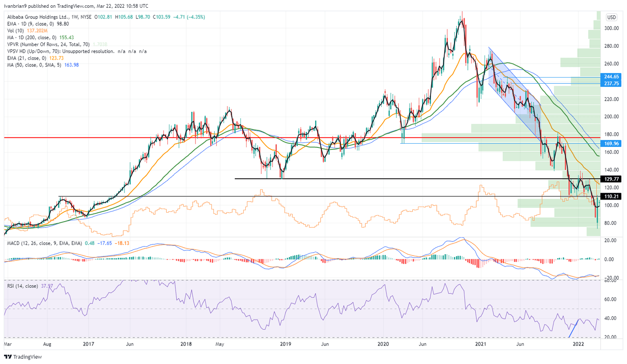Click the 110.21 black price label
This screenshot has width=627, height=364.
(611, 196)
